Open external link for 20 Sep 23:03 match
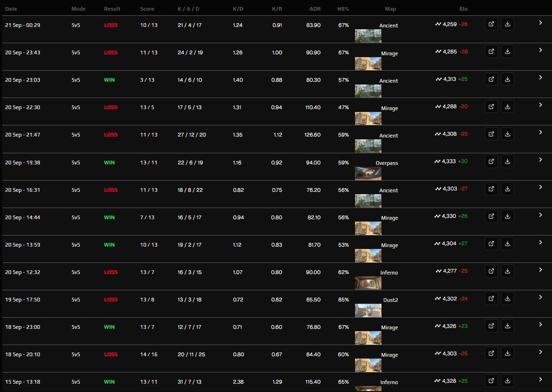552x392 pixels. pyautogui.click(x=491, y=79)
